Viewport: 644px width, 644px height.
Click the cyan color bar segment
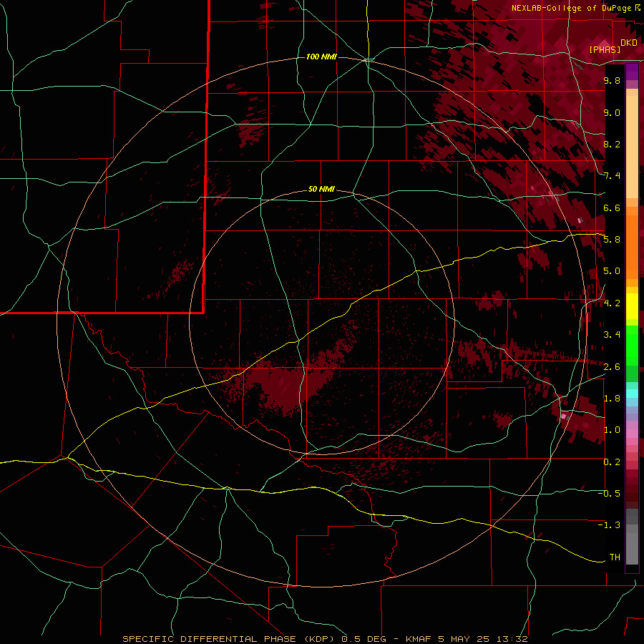[x=632, y=394]
